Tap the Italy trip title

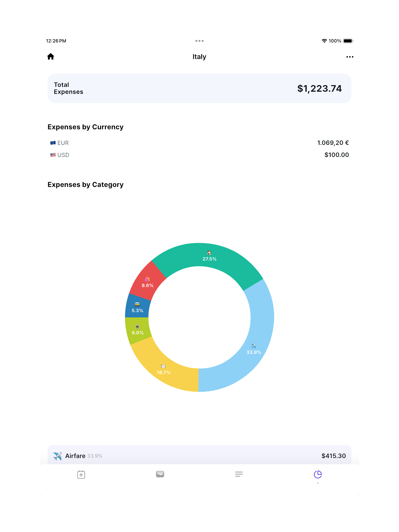(199, 57)
